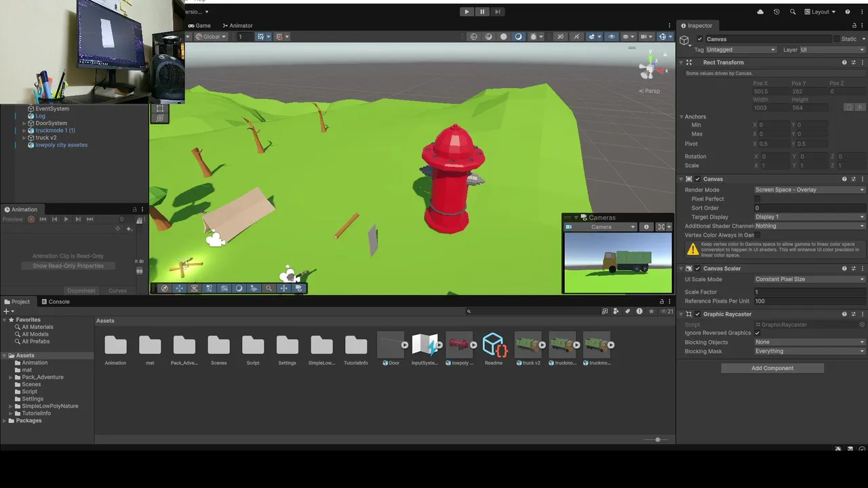This screenshot has height=488, width=868.
Task: Adjust the asset icon size slider
Action: tap(657, 440)
